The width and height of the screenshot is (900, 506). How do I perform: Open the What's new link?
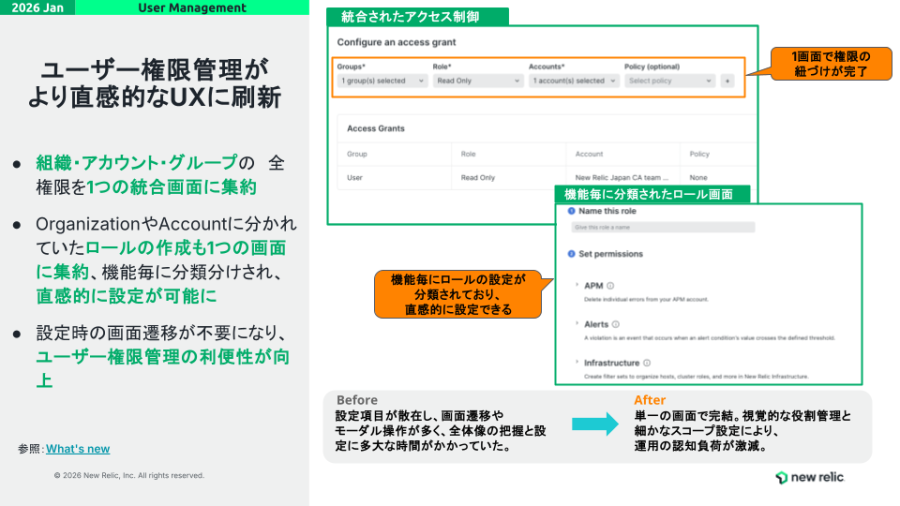[78, 449]
